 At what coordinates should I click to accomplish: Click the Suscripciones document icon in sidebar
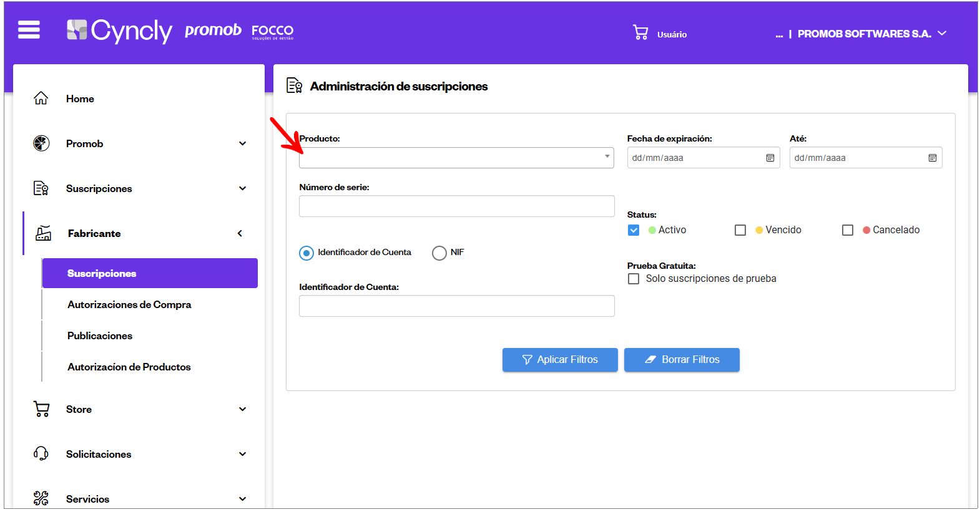[x=41, y=188]
